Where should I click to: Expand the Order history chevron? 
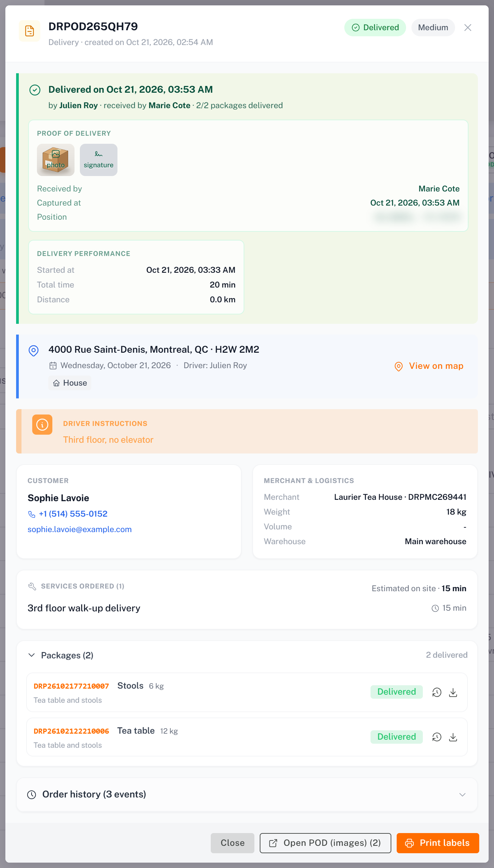[462, 795]
